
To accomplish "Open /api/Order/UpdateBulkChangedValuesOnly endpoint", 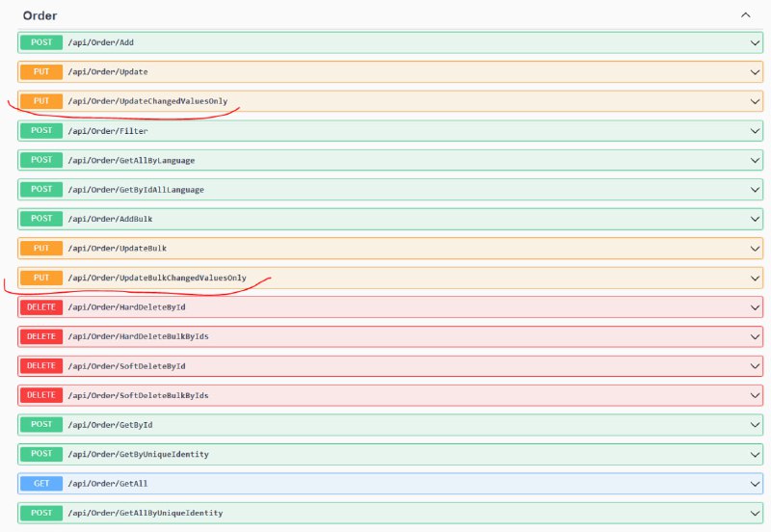I will coord(157,278).
